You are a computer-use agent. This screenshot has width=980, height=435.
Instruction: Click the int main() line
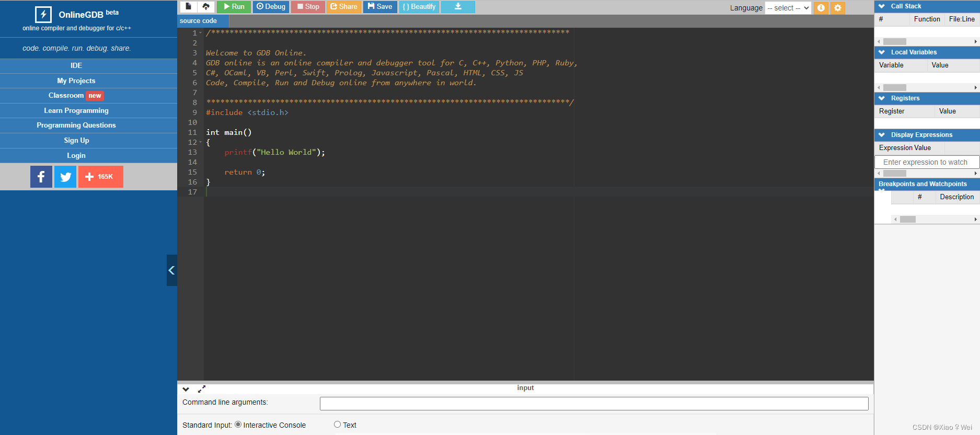coord(228,132)
